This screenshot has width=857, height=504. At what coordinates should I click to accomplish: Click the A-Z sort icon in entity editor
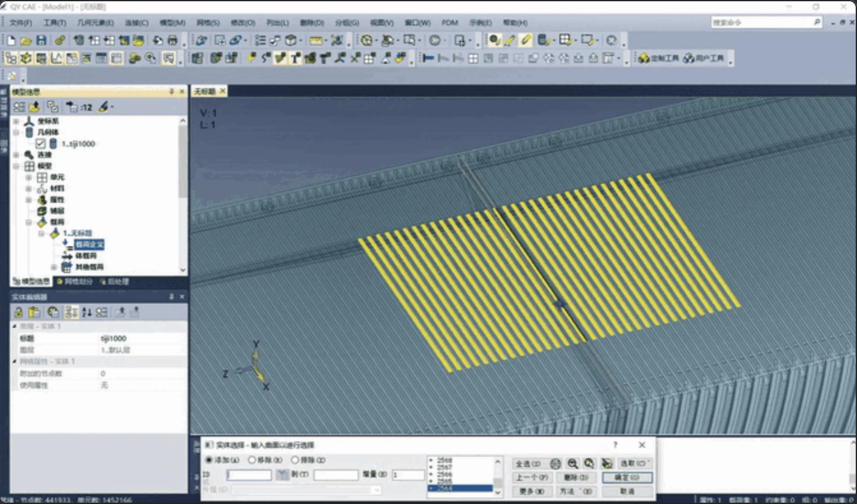click(x=87, y=312)
